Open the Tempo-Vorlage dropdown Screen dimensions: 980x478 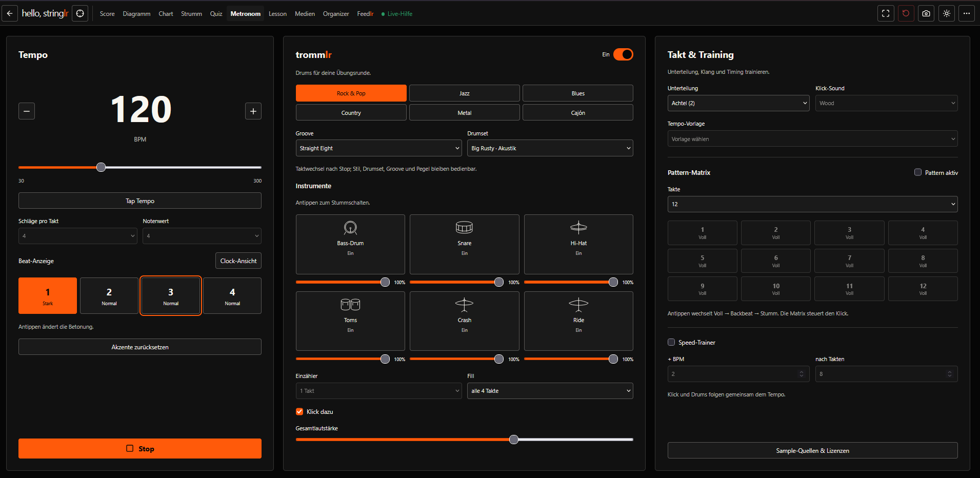tap(813, 138)
